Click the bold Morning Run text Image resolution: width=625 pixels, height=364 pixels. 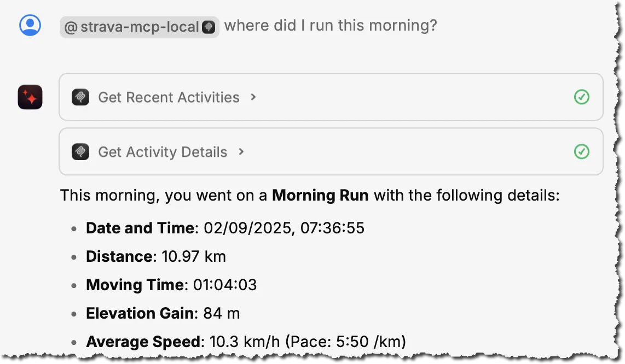320,195
